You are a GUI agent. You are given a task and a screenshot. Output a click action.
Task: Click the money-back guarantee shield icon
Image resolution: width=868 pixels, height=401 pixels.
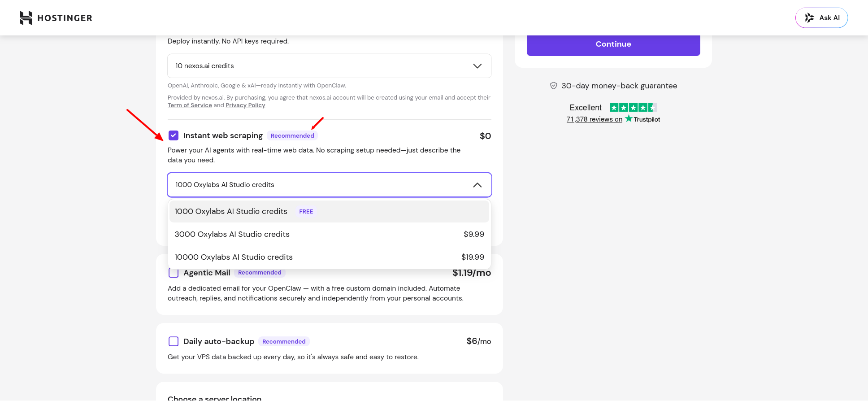pos(554,86)
